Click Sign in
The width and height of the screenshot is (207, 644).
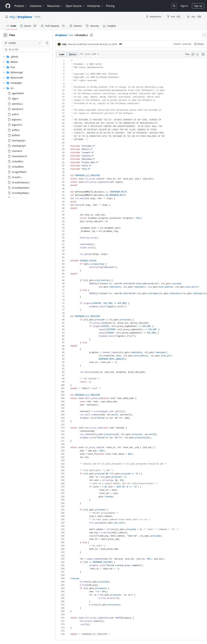184,6
